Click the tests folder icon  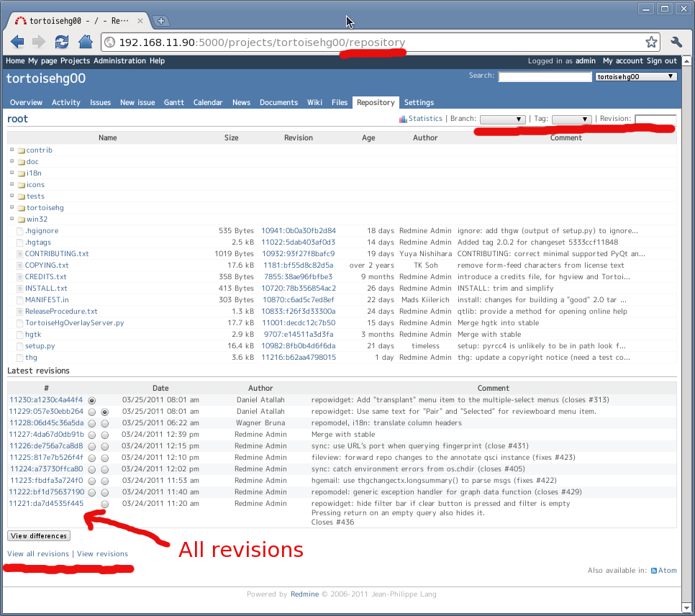[22, 197]
